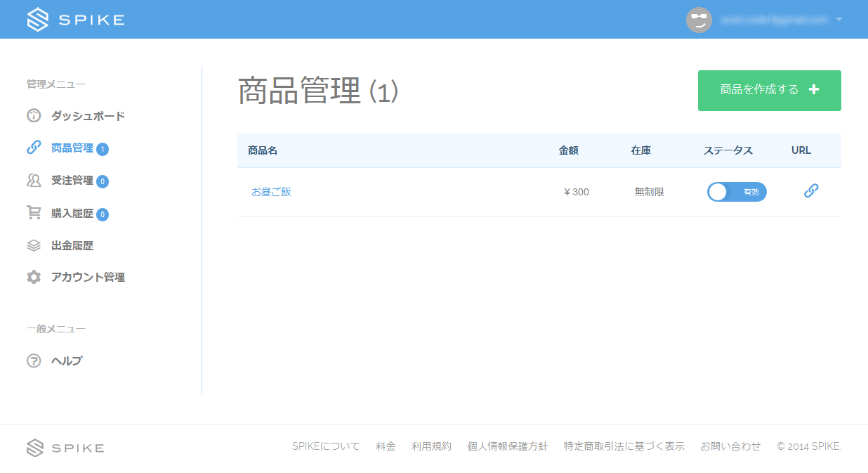Image resolution: width=868 pixels, height=473 pixels.
Task: Click the 金額 column header
Action: pos(569,150)
